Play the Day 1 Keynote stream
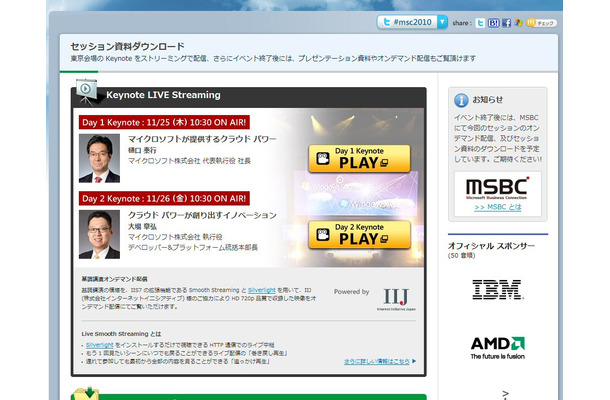Screen dimensions: 610x400 359,158
